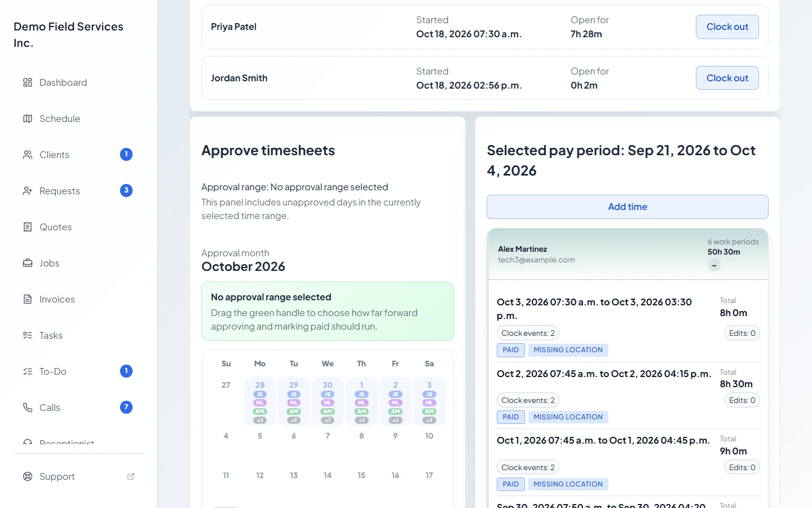Click MISSING LOCATION tag on the Oct 2 entry

(568, 417)
